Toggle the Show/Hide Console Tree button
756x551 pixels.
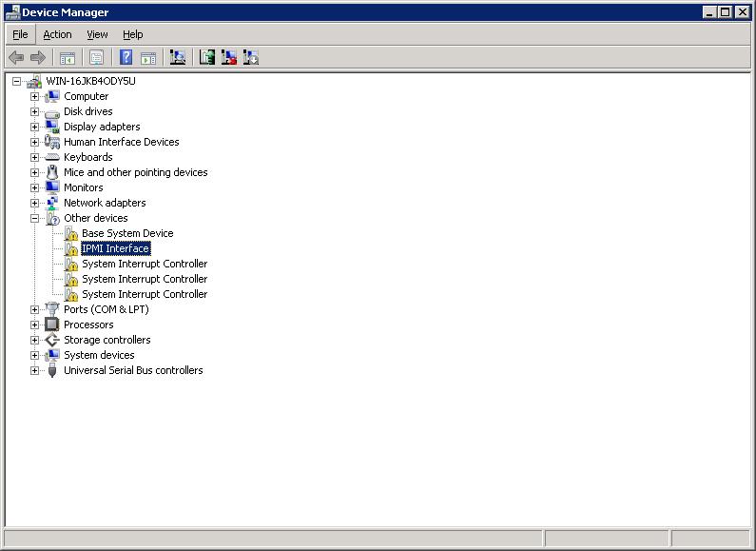(x=67, y=58)
